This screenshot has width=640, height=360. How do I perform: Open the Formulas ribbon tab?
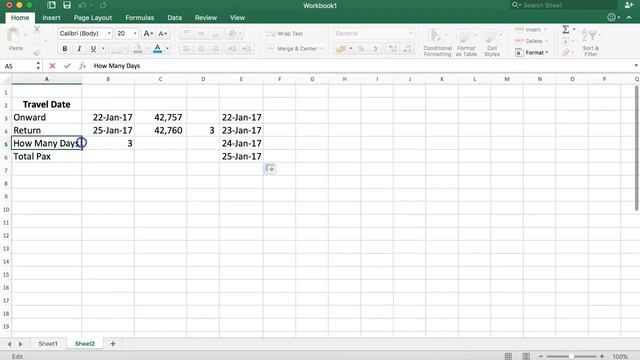click(x=140, y=18)
